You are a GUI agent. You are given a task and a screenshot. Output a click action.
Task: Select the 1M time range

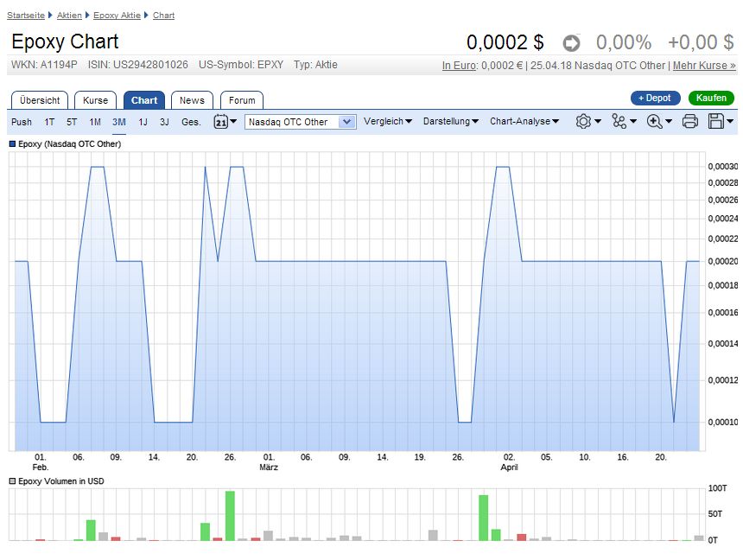coord(95,122)
